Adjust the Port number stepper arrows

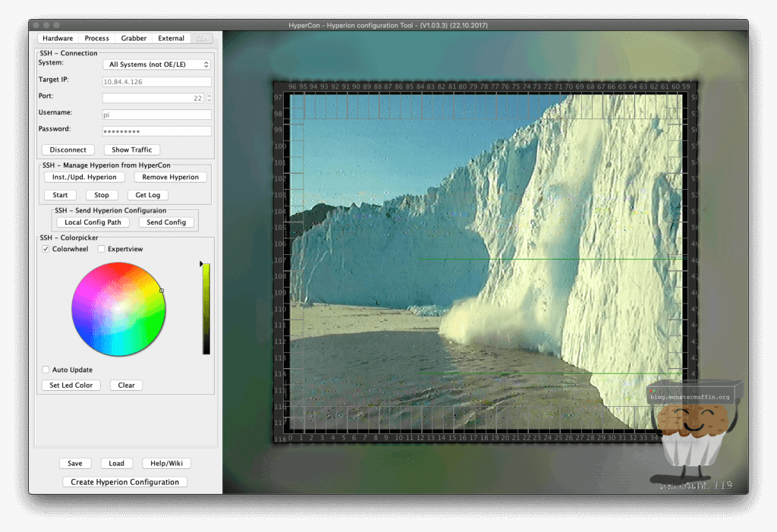point(209,98)
